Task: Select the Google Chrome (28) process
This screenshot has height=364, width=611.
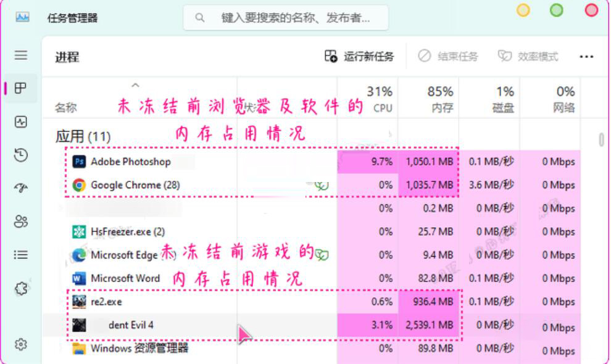Action: (126, 185)
